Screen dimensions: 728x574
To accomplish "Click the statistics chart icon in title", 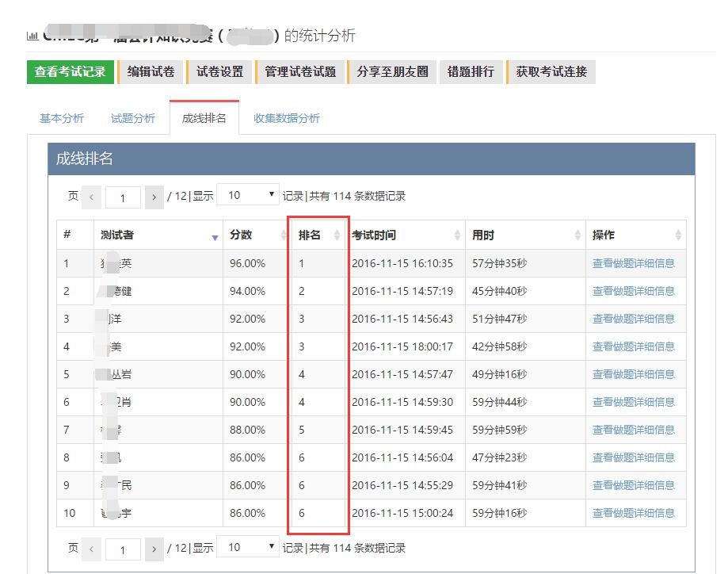I will click(x=32, y=36).
